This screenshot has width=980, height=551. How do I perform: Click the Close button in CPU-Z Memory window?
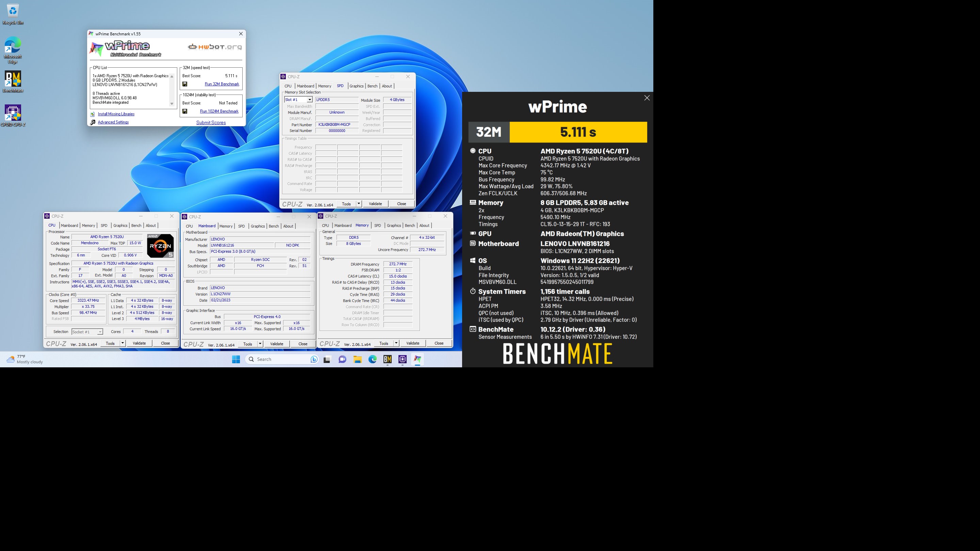click(439, 344)
